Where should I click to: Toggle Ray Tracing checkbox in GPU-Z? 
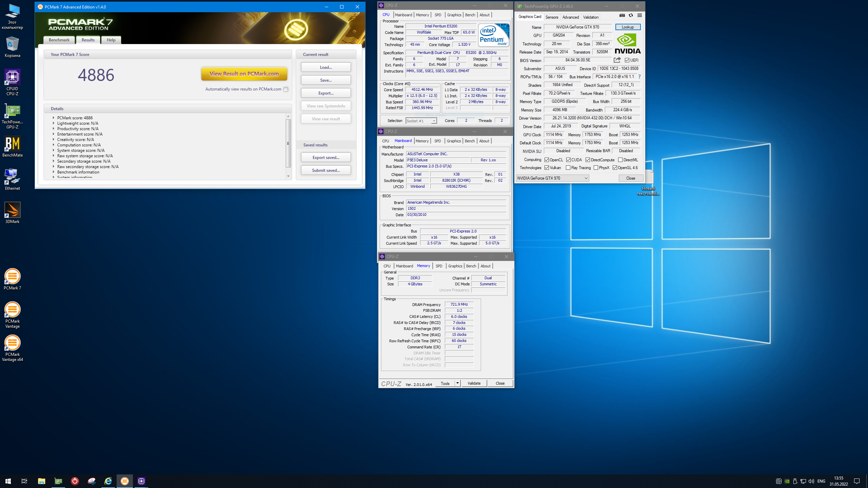pos(568,168)
